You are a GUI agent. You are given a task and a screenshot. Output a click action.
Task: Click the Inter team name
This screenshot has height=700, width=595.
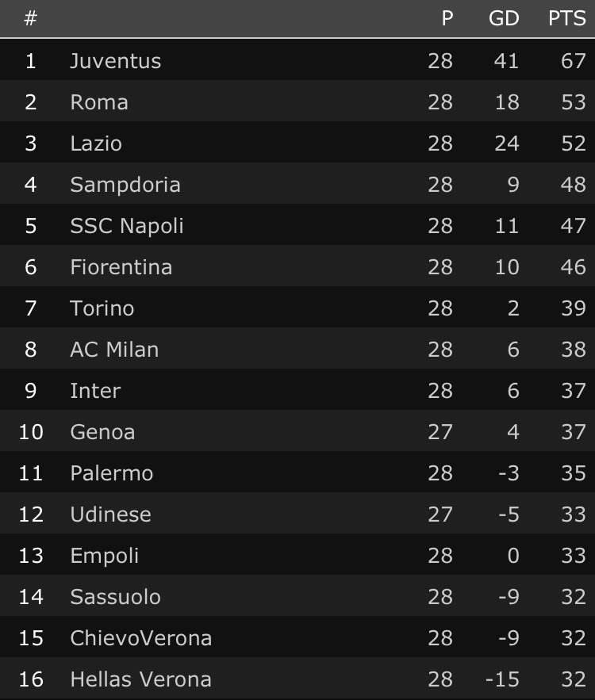95,391
